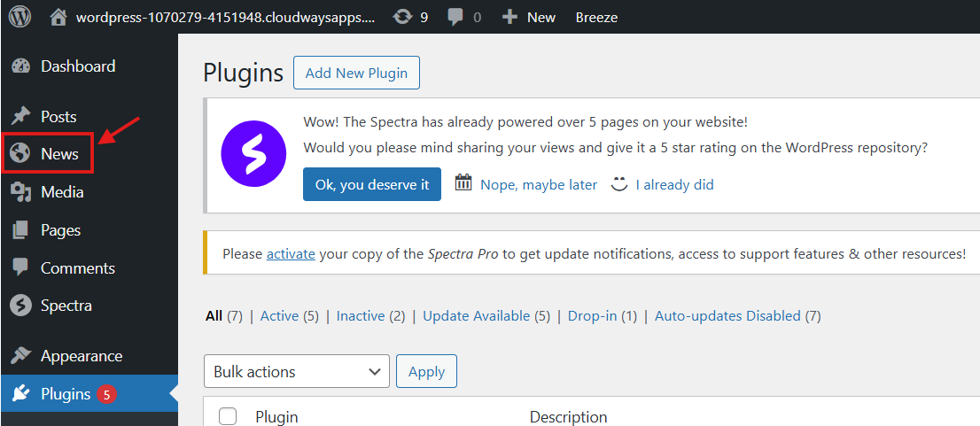Click the red 5 updates badge on Plugins

(106, 395)
